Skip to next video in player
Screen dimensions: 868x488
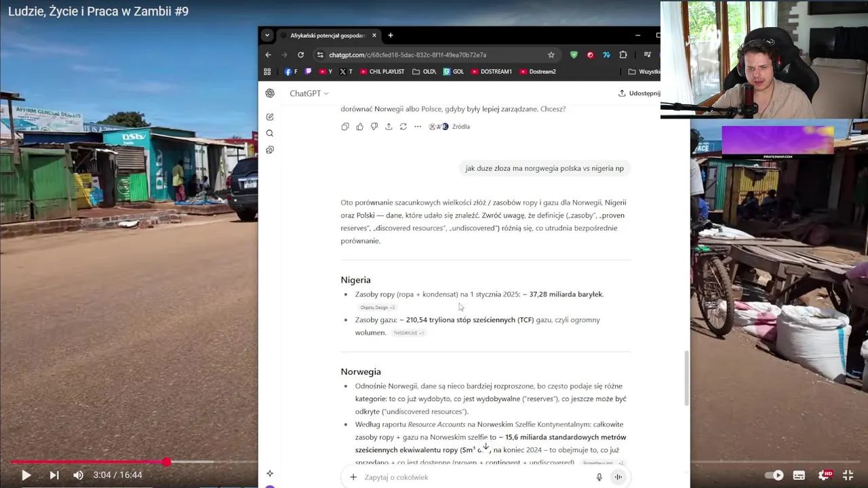[54, 475]
